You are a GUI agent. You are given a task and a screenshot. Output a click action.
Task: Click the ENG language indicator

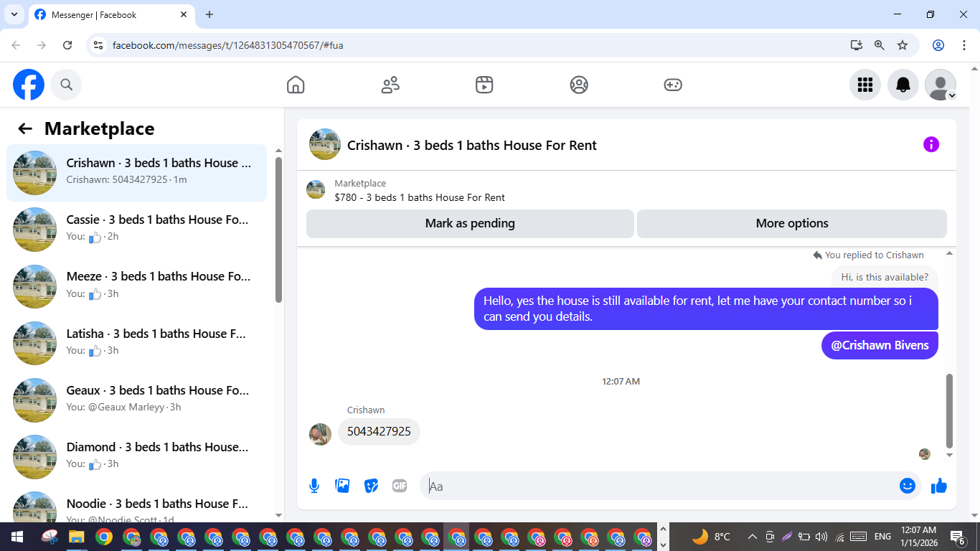coord(882,537)
